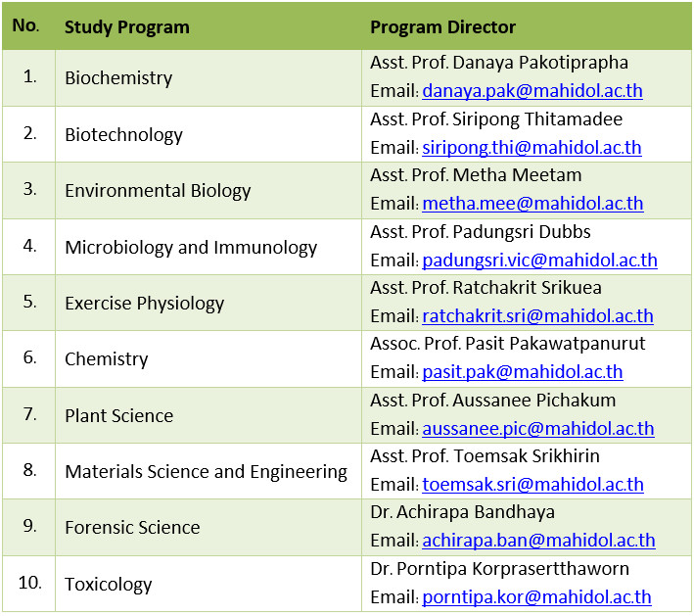Click porntipa.kor@mahidol.ac.th email link
The image size is (694, 616).
[536, 596]
